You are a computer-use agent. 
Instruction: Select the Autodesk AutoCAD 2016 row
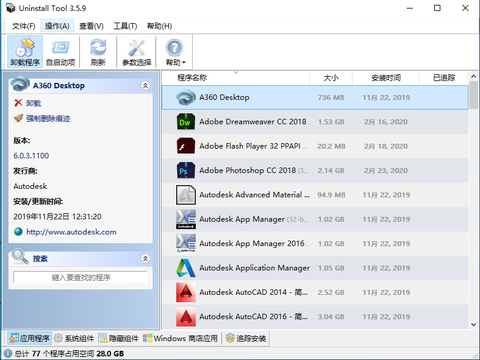click(315, 316)
